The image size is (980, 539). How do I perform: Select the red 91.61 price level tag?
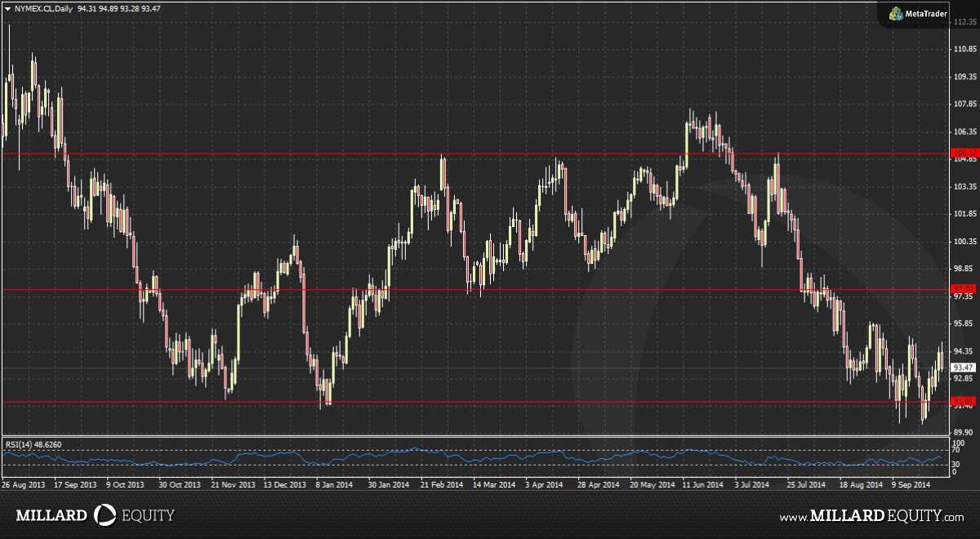click(x=964, y=401)
